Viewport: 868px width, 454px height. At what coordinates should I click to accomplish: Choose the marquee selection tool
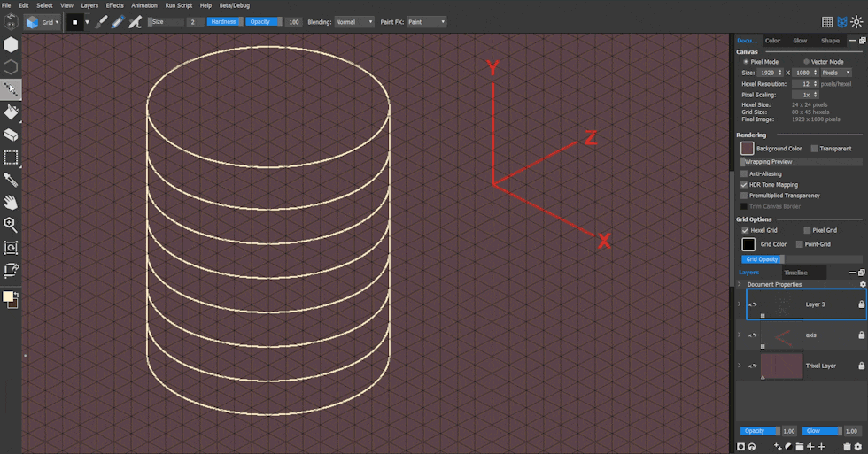coord(11,158)
